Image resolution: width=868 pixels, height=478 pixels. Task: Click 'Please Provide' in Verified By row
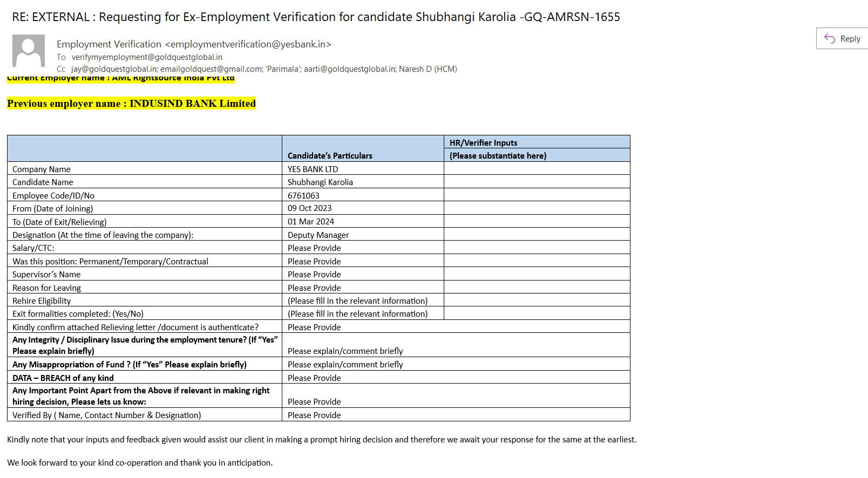click(x=314, y=415)
